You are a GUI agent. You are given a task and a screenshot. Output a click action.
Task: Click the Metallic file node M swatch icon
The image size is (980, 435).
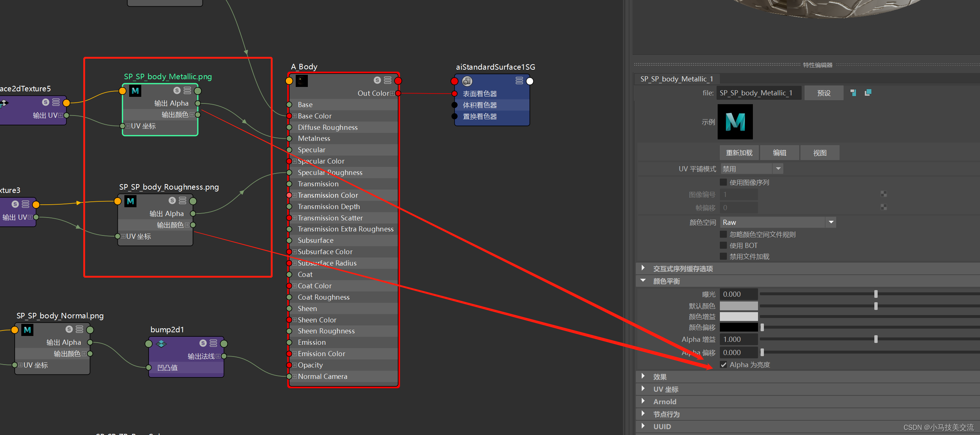click(135, 91)
